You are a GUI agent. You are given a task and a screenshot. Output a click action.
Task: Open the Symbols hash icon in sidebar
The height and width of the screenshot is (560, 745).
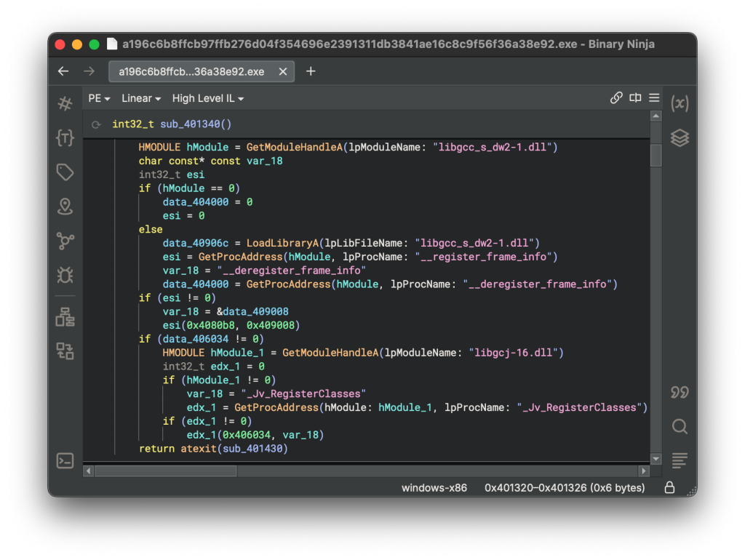tap(65, 103)
